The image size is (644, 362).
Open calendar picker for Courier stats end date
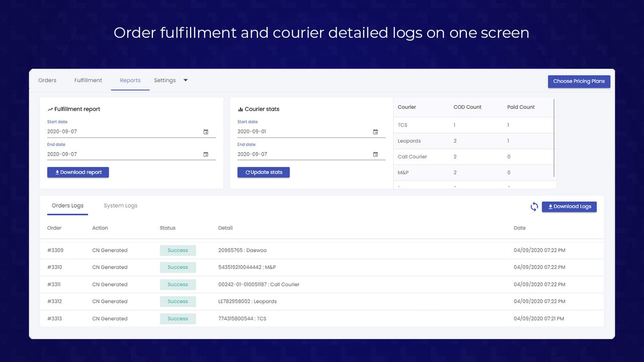click(375, 154)
